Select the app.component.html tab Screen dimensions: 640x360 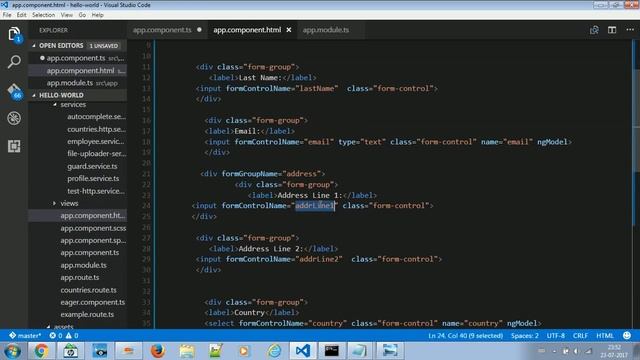[247, 30]
